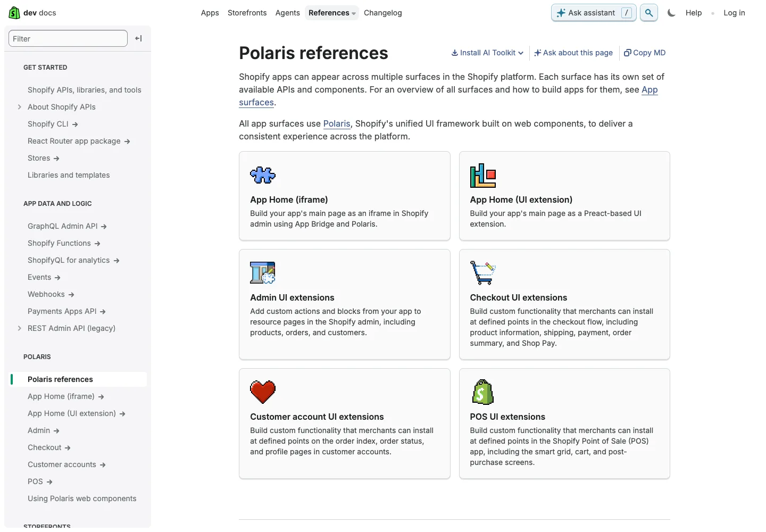Collapse the sidebar with the arrow icon
766x532 pixels.
tap(138, 38)
